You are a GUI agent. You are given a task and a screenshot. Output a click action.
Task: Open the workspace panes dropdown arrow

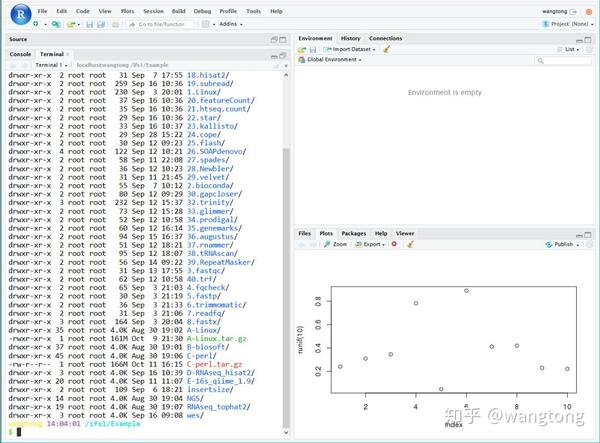tap(214, 24)
